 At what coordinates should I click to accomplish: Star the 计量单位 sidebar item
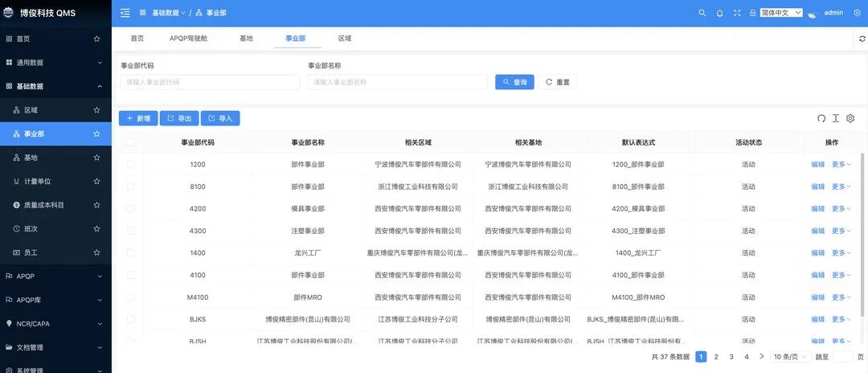[x=97, y=182]
